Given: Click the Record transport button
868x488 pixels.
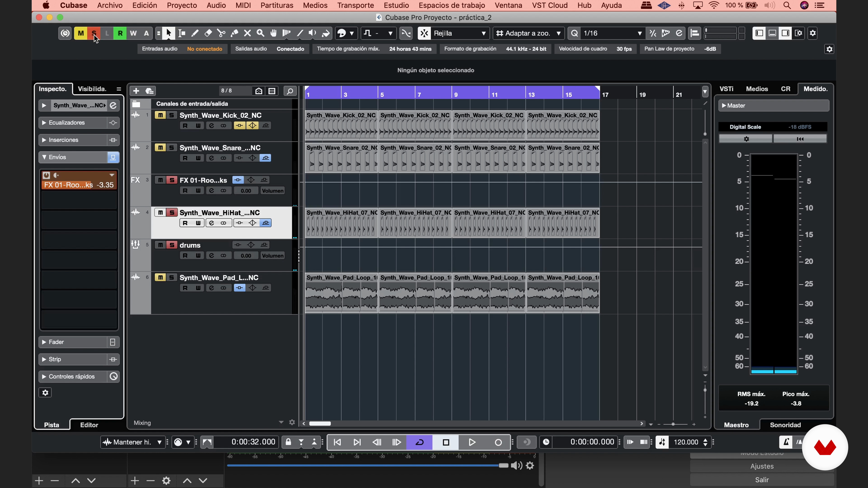Looking at the screenshot, I should pyautogui.click(x=498, y=442).
